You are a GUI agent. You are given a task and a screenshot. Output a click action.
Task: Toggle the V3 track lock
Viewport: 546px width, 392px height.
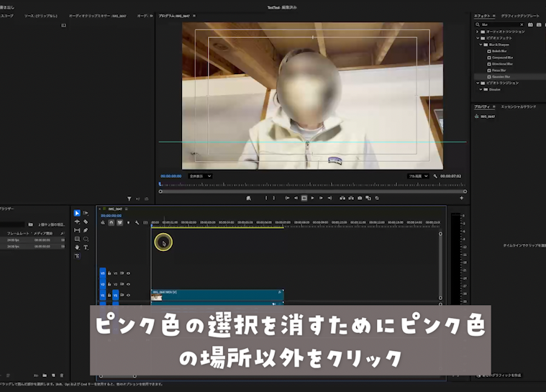pyautogui.click(x=109, y=273)
